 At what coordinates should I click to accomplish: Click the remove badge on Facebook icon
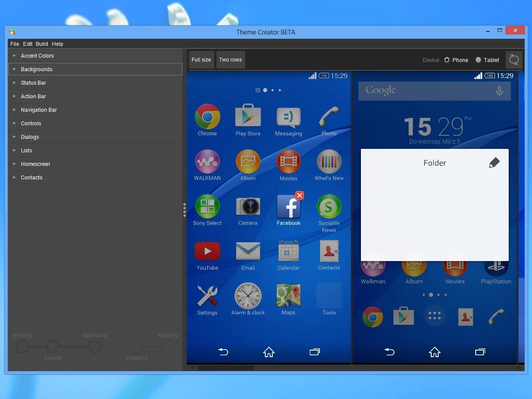[x=299, y=196]
